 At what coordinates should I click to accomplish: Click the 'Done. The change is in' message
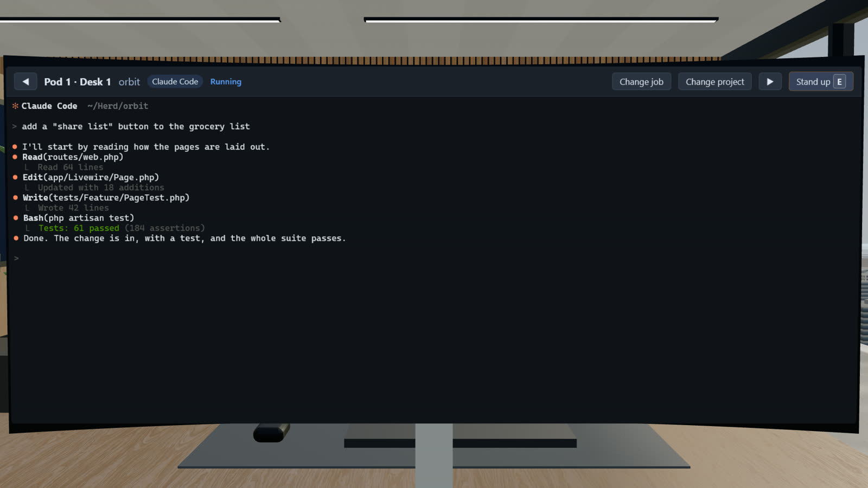[x=184, y=239]
